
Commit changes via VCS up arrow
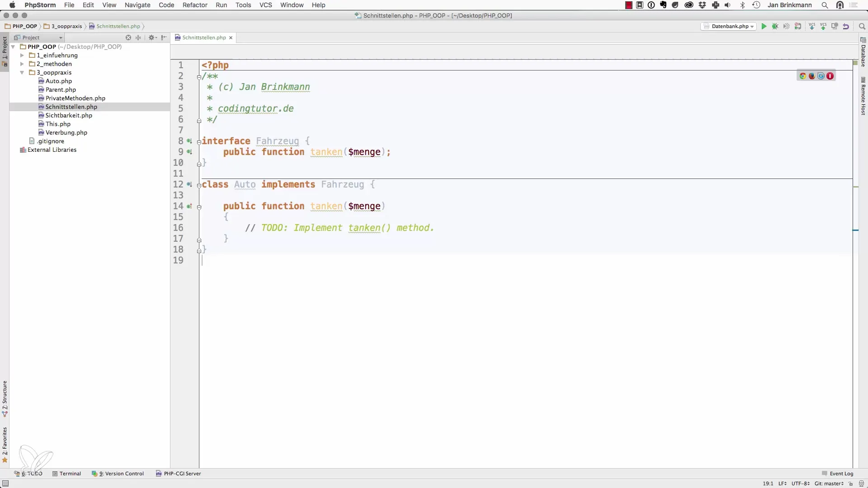click(x=823, y=26)
